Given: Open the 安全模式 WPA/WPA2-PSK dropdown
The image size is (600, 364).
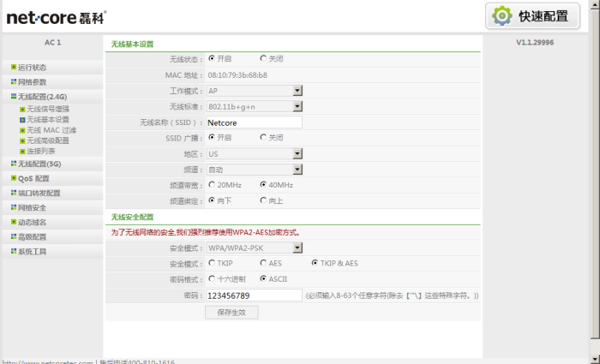Looking at the screenshot, I should [255, 248].
